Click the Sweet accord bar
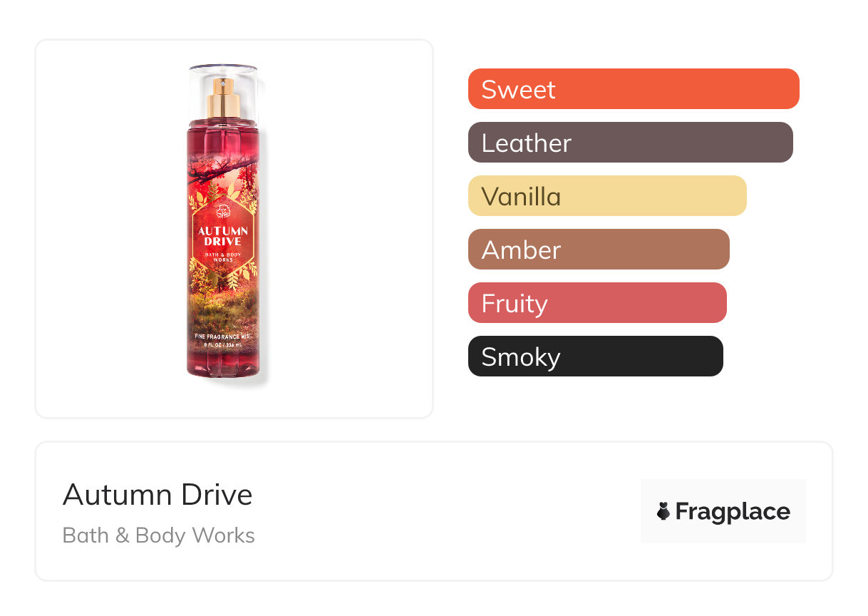 634,89
